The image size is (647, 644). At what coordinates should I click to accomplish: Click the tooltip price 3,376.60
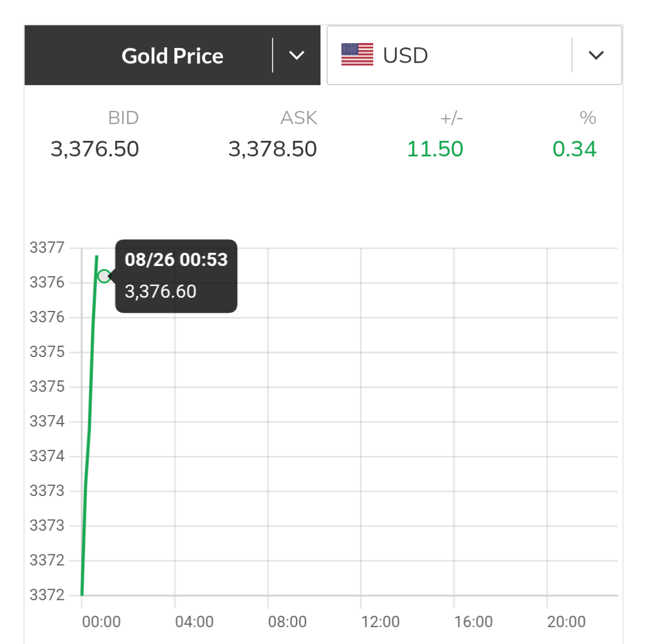[161, 292]
